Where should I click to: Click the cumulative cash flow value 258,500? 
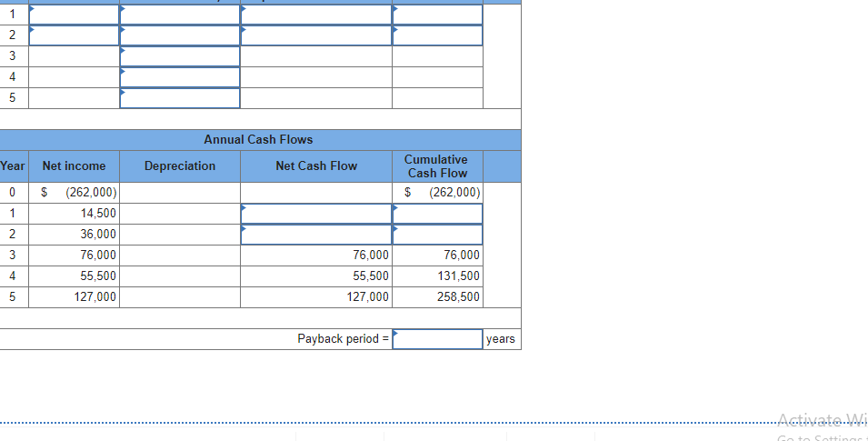458,297
